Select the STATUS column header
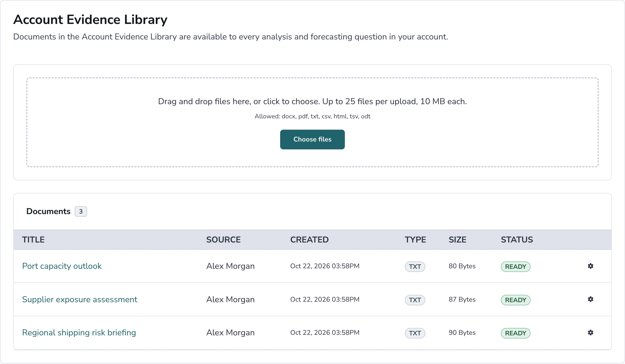The height and width of the screenshot is (364, 625). [517, 240]
